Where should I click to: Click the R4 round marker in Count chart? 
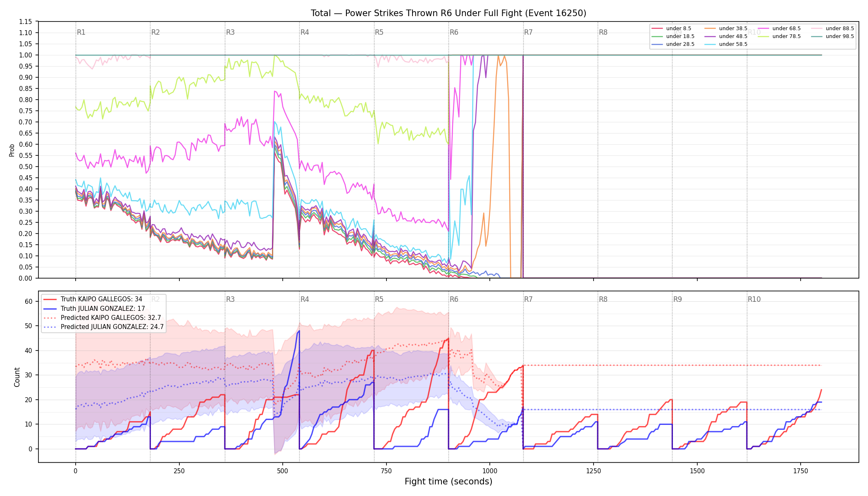click(x=305, y=299)
